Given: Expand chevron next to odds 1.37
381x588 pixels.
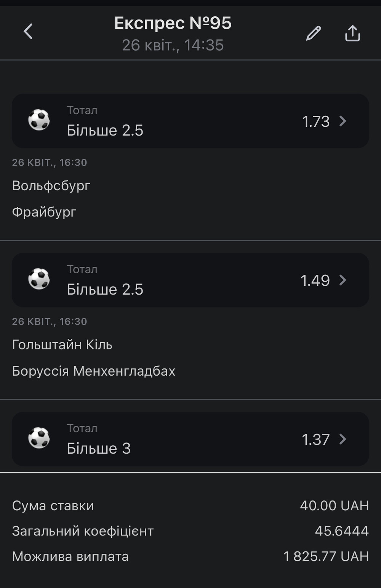Looking at the screenshot, I should (x=343, y=439).
